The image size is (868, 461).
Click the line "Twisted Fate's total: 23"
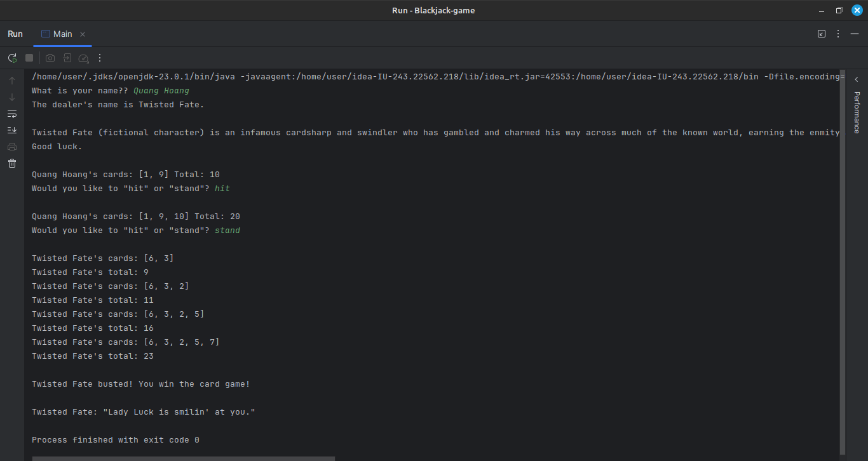93,356
